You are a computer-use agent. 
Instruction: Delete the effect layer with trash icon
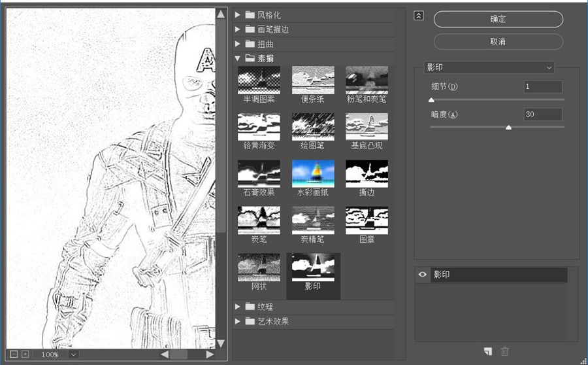pyautogui.click(x=505, y=351)
